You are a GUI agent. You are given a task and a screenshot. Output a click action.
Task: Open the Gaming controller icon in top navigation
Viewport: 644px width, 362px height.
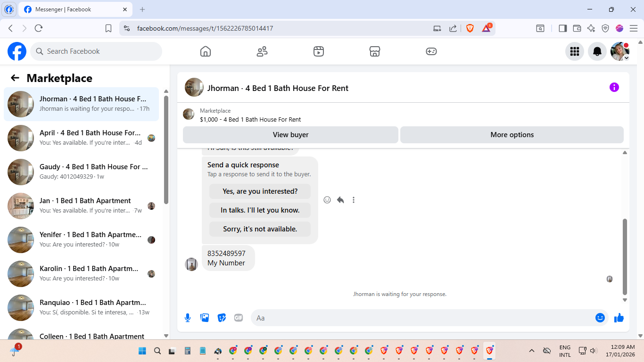tap(431, 51)
